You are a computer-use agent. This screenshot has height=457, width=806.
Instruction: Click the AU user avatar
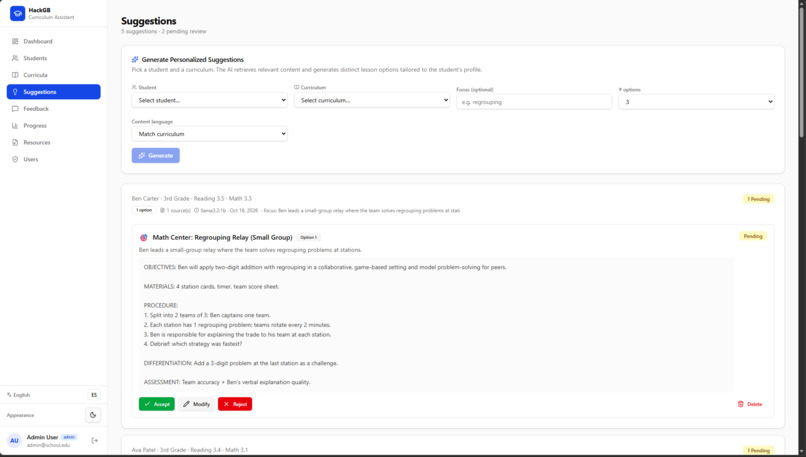tap(14, 441)
